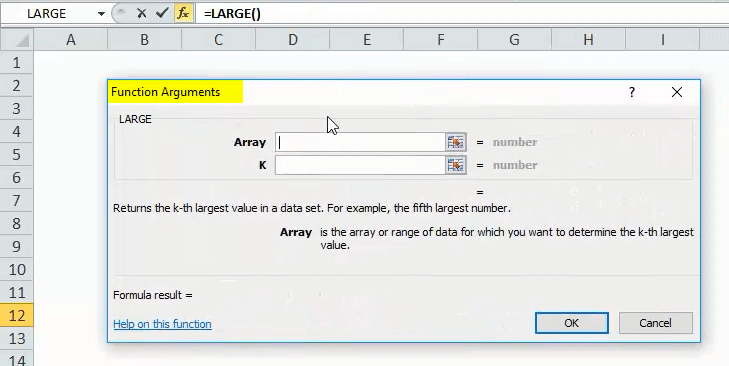Select row 6 header
The width and height of the screenshot is (729, 366).
[17, 178]
